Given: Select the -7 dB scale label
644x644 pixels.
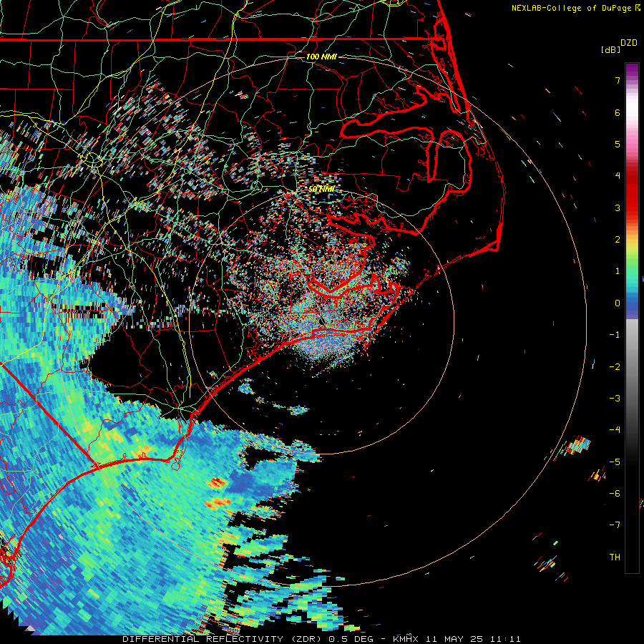Looking at the screenshot, I should (x=615, y=525).
